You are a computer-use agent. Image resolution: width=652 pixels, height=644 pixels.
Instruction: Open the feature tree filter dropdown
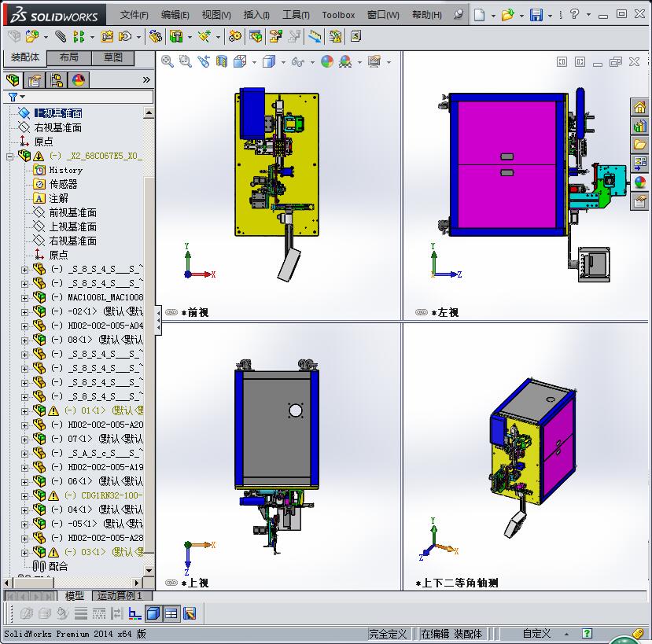(23, 97)
